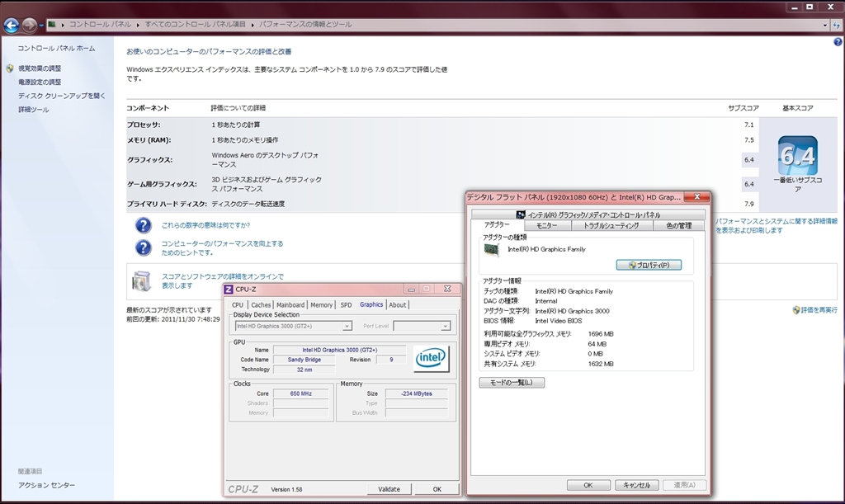The width and height of the screenshot is (845, 504).
Task: Click Technology field 32 nm
Action: [x=304, y=370]
